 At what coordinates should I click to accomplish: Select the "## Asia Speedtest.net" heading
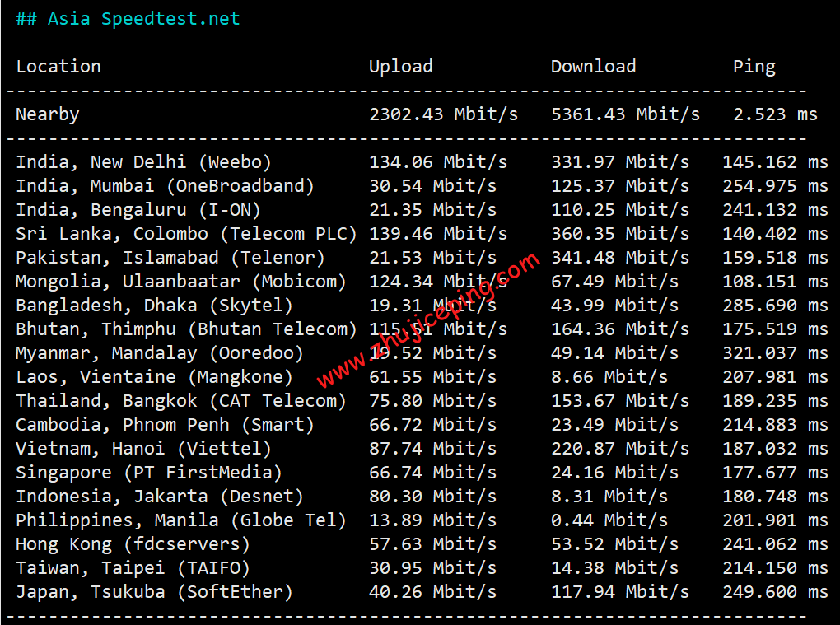click(x=128, y=19)
